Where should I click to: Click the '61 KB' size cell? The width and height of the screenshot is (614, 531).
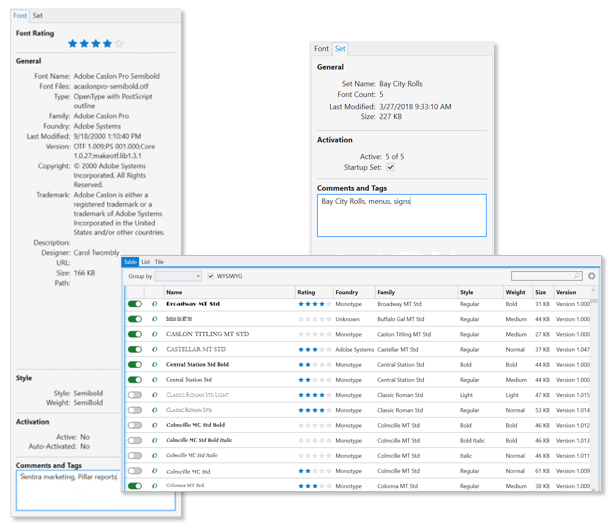(542, 471)
